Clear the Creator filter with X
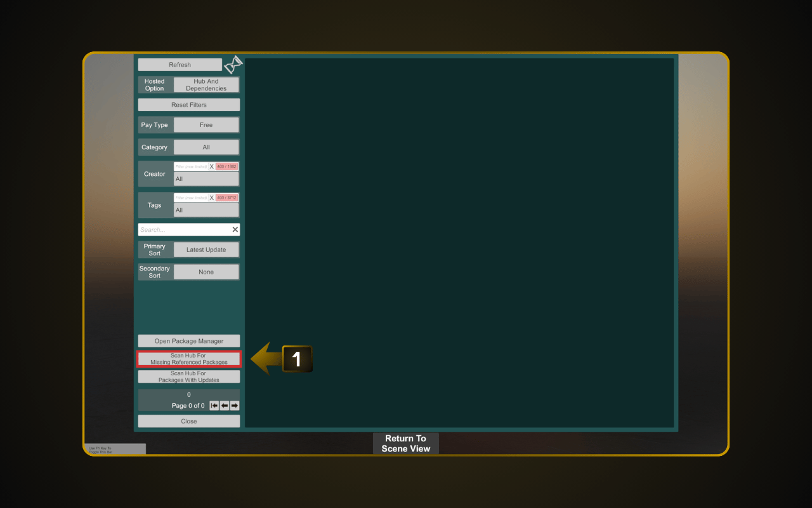The height and width of the screenshot is (508, 812). tap(211, 166)
